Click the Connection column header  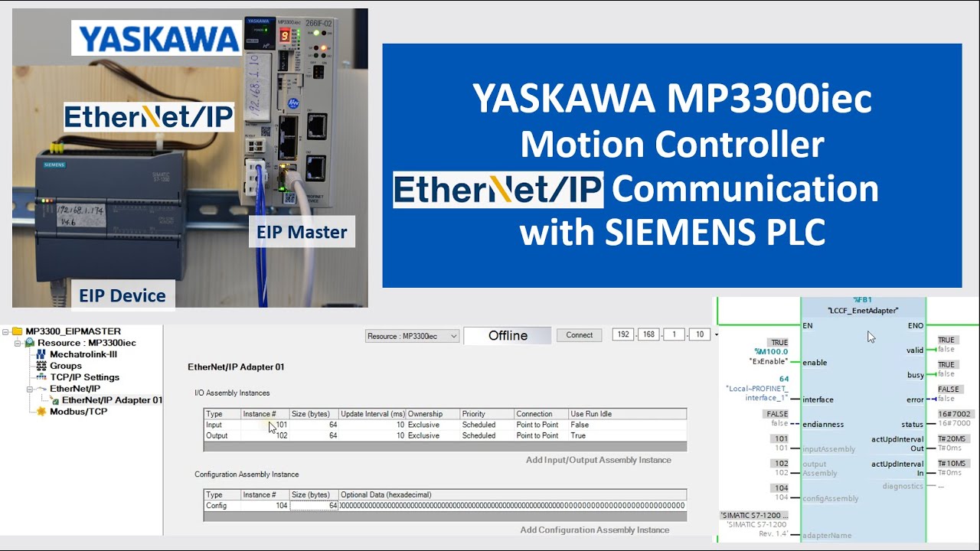point(541,414)
